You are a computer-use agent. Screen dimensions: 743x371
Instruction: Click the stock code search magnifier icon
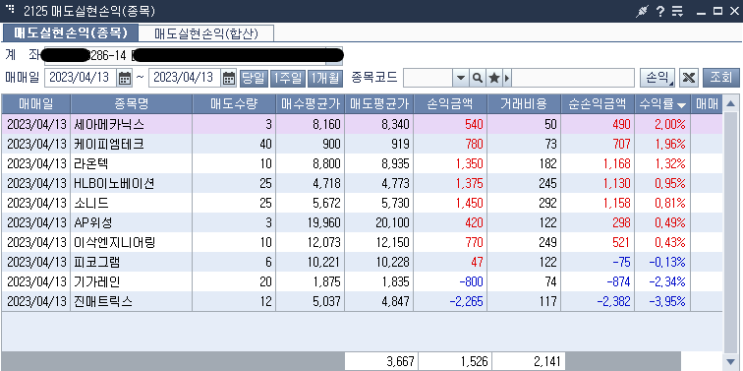(x=478, y=78)
